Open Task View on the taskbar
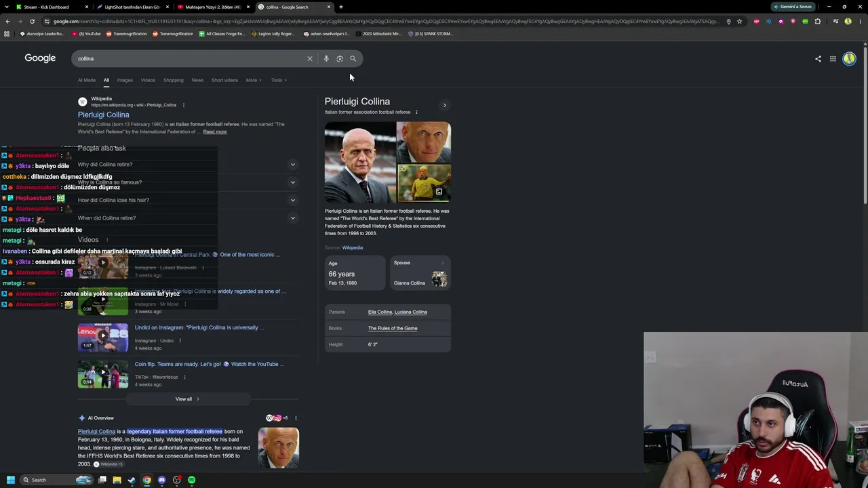Viewport: 868px width, 488px height. point(102,480)
